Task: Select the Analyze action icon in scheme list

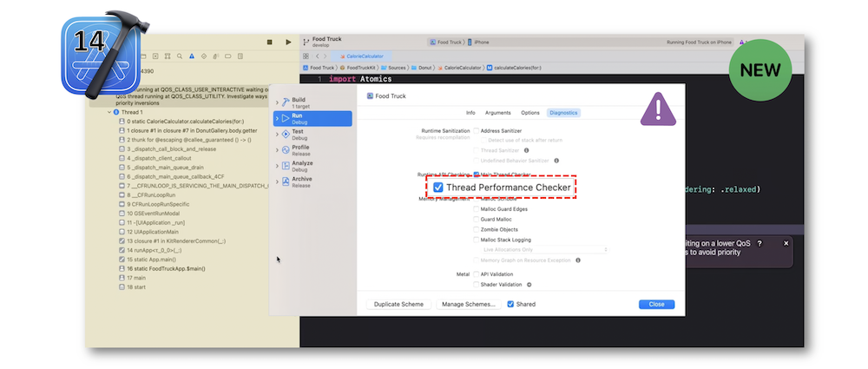Action: coord(286,166)
